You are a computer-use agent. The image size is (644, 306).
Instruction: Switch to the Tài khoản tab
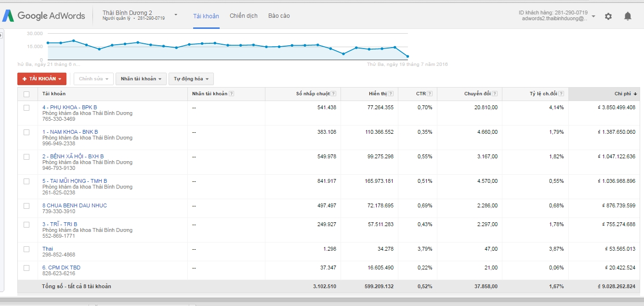[x=206, y=16]
